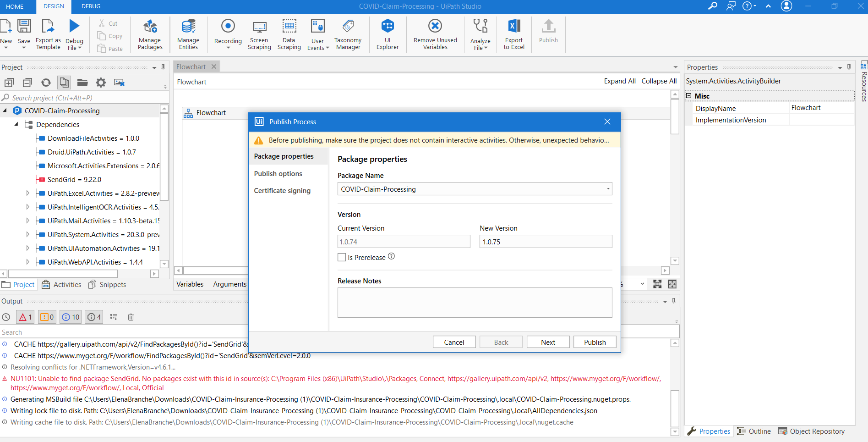Check the Is Prerelease checkbox
The image size is (868, 442).
342,257
